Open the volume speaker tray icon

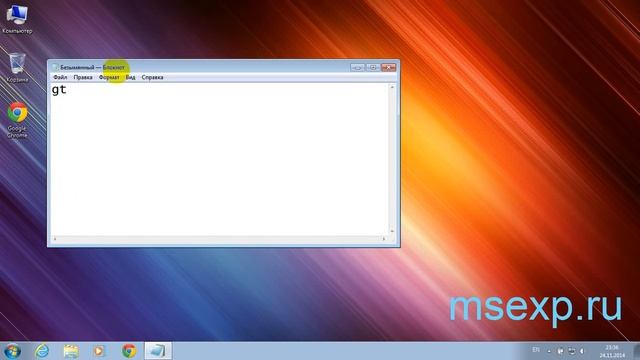point(582,351)
